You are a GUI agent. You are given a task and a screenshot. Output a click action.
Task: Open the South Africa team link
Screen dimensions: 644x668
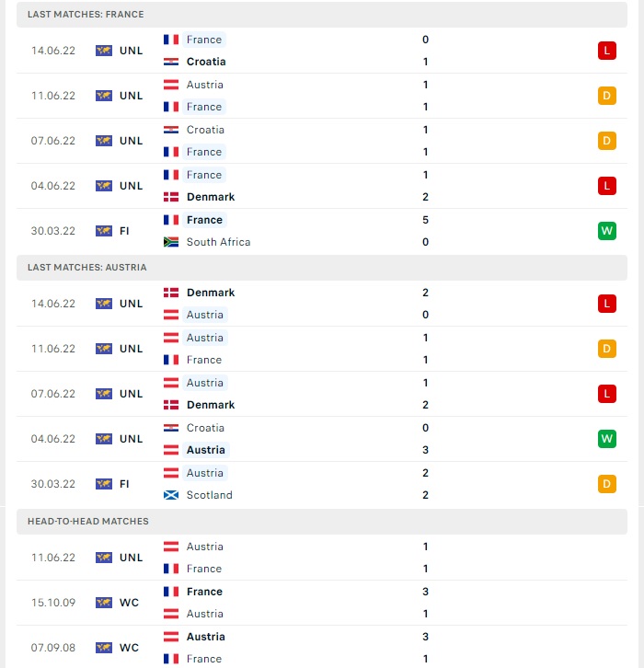pyautogui.click(x=219, y=242)
